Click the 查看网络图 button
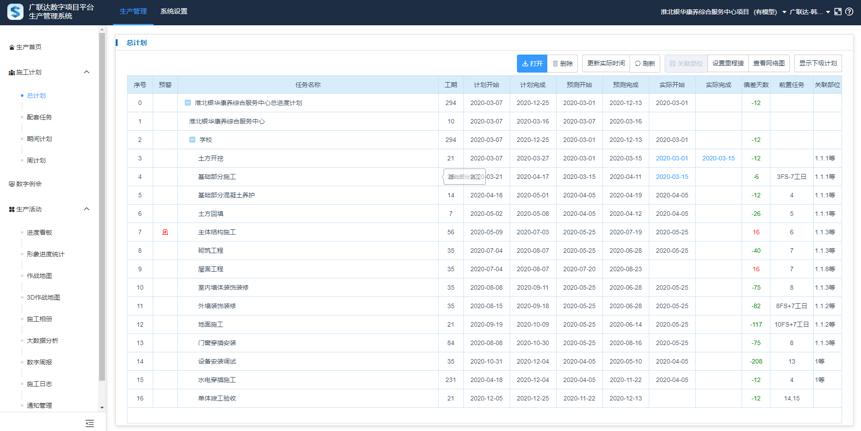The width and height of the screenshot is (861, 431). 769,64
